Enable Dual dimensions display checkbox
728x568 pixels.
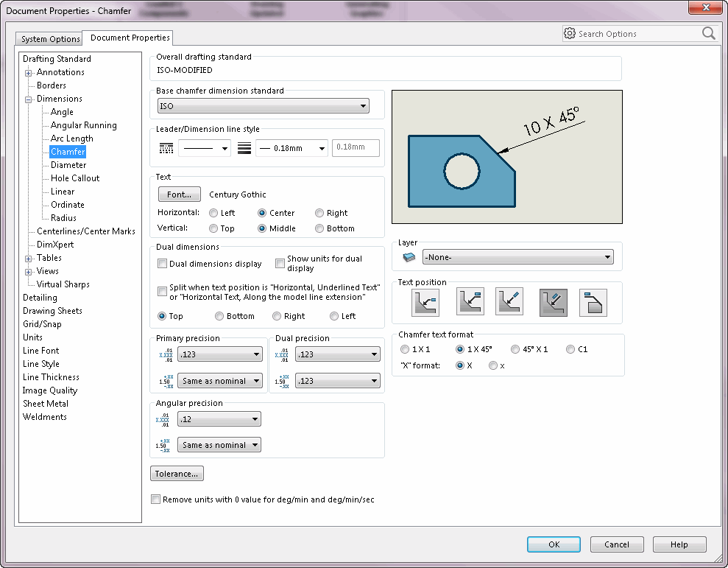[x=162, y=264]
